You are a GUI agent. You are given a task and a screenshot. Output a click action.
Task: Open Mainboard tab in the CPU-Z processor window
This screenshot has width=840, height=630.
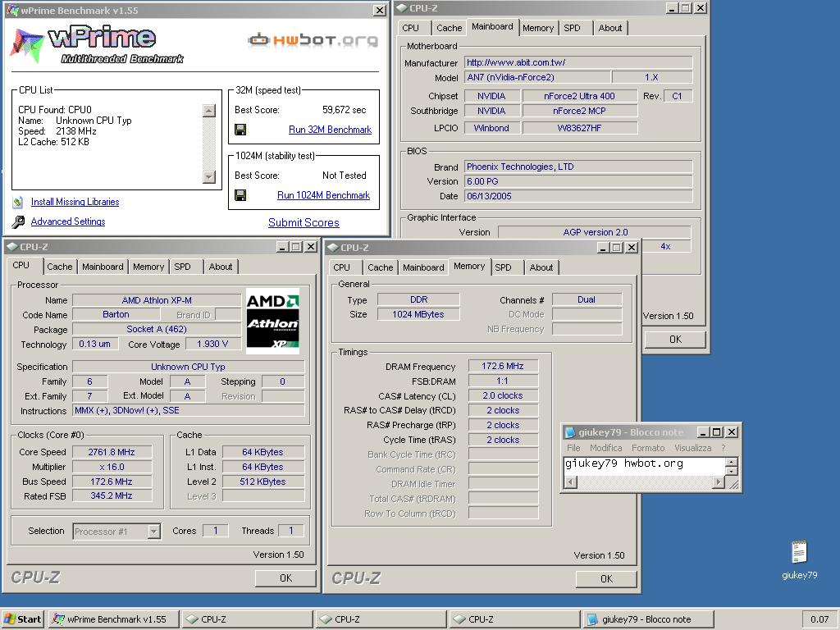pos(103,267)
